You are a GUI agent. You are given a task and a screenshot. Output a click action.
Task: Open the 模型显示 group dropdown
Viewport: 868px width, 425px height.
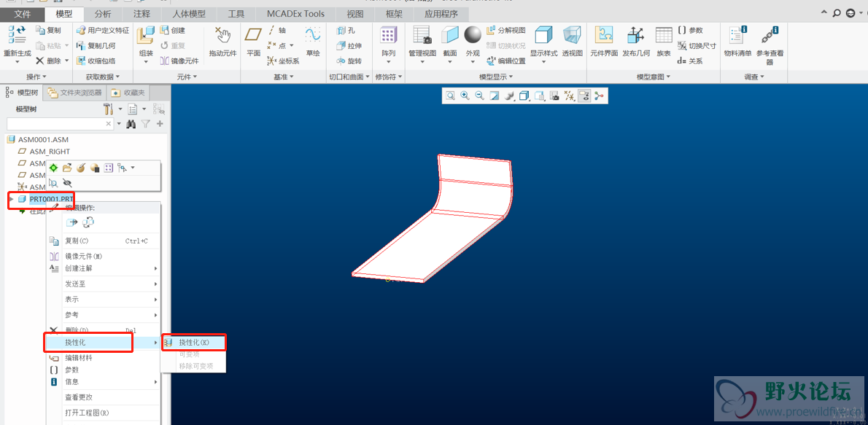(x=496, y=77)
